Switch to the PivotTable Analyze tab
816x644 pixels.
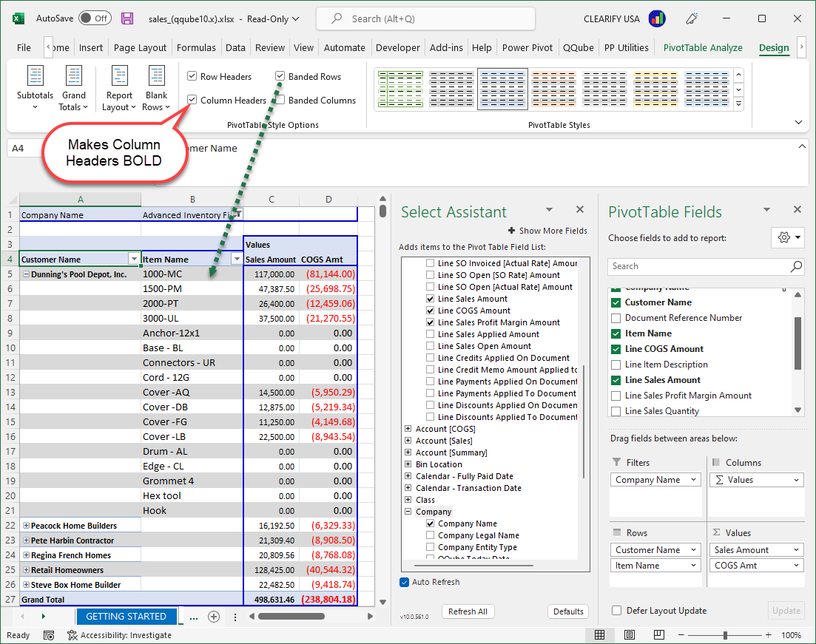703,47
